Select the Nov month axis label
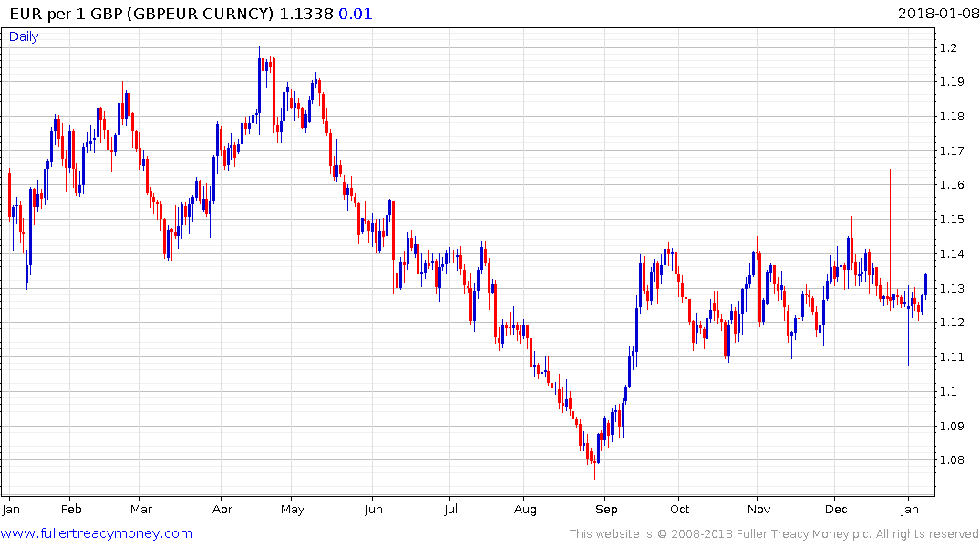 758,509
